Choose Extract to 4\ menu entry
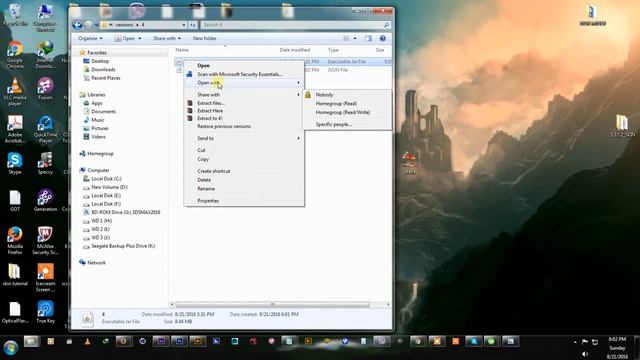This screenshot has width=640, height=360. click(209, 118)
